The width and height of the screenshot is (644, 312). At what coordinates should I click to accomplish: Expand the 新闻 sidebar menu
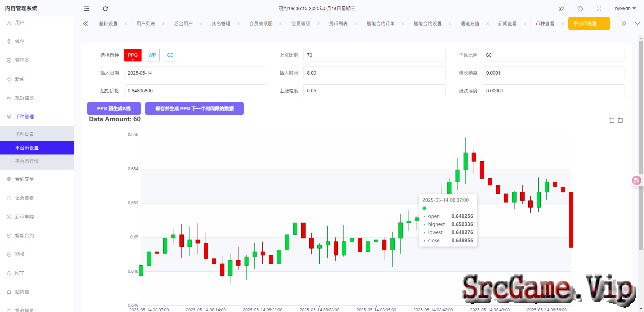click(x=37, y=79)
